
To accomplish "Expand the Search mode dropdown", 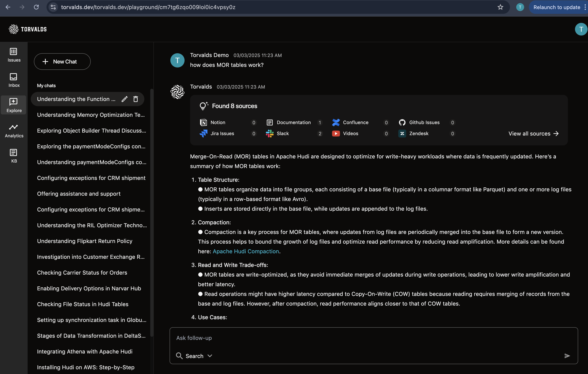I will (x=194, y=356).
